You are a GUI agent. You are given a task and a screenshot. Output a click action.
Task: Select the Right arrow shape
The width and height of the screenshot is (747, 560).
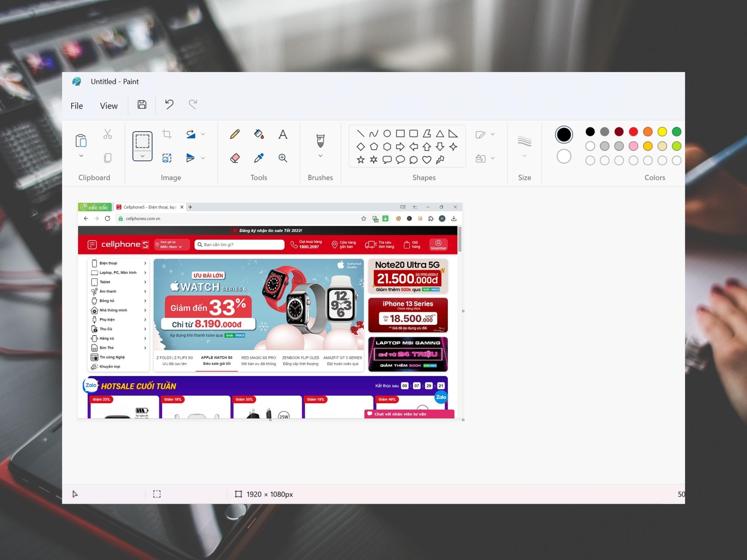[x=400, y=147]
